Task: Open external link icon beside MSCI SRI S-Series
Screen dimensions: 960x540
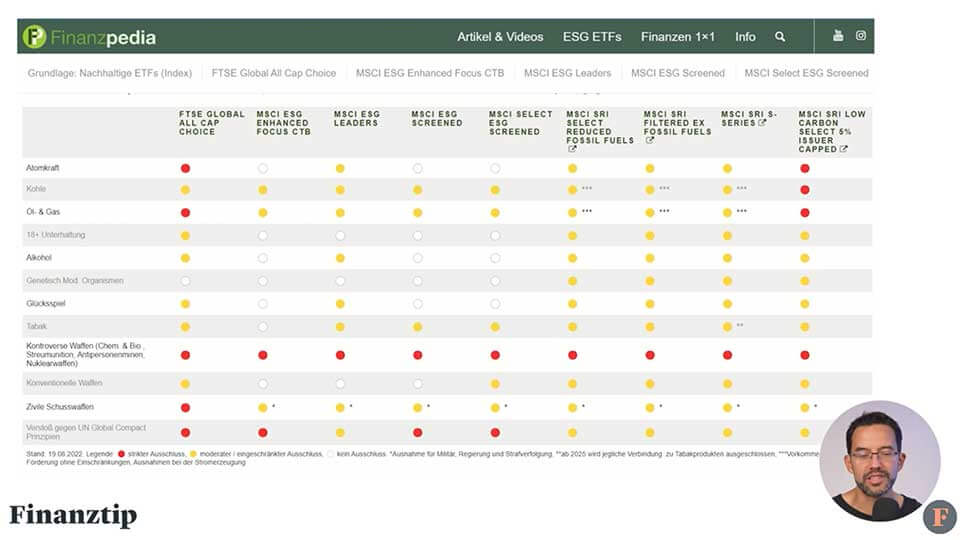Action: point(762,122)
